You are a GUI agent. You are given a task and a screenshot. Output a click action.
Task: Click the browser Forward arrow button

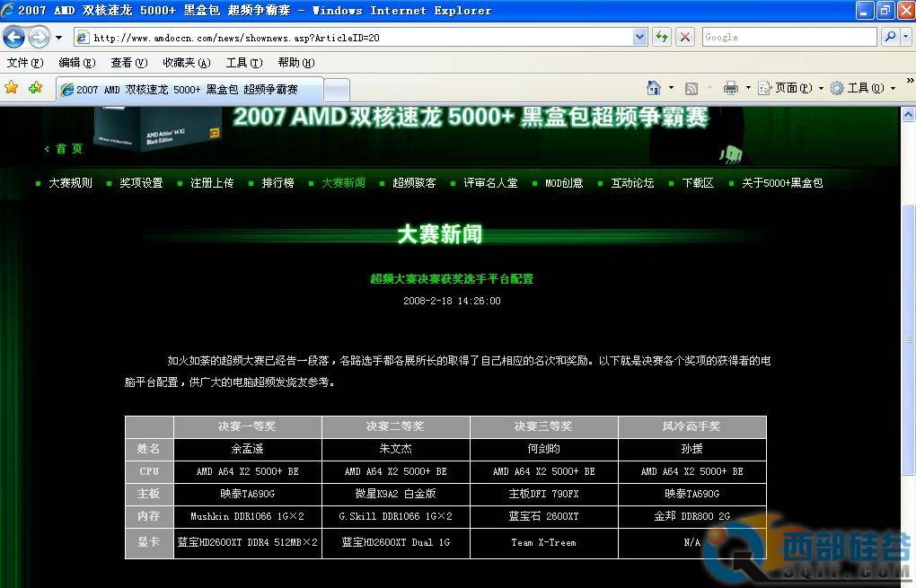pyautogui.click(x=40, y=38)
